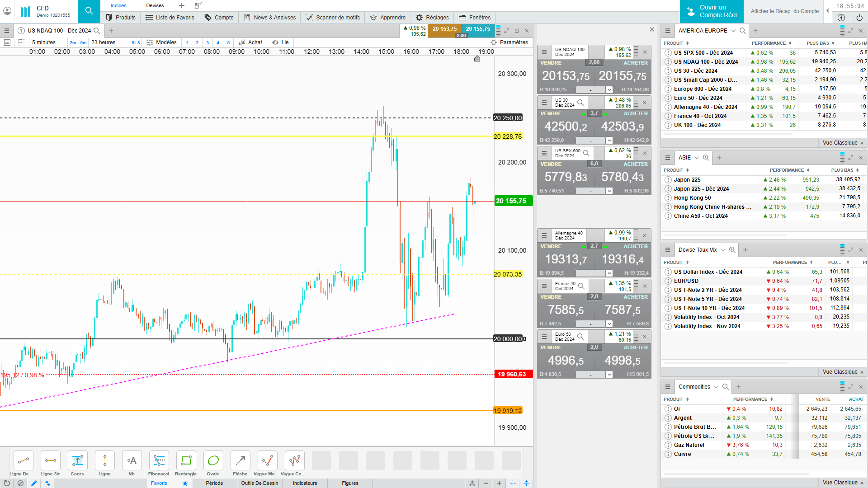Click the pencil edit icon bottom-left

coord(34,483)
